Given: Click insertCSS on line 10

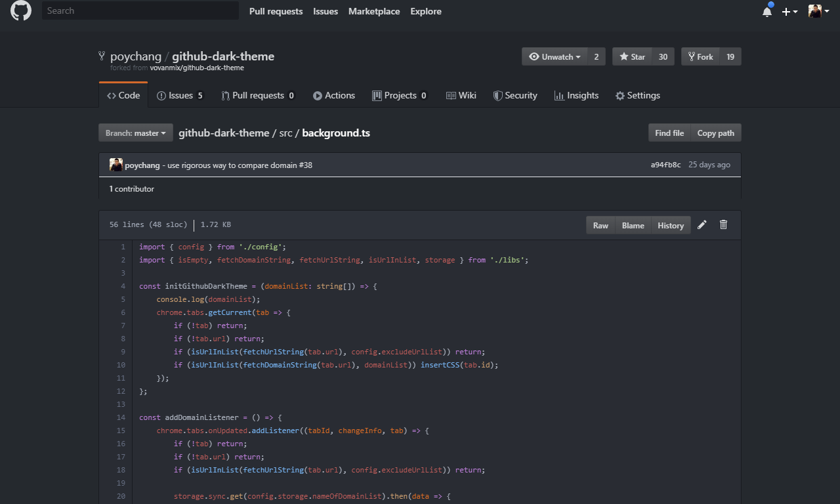Looking at the screenshot, I should [440, 365].
